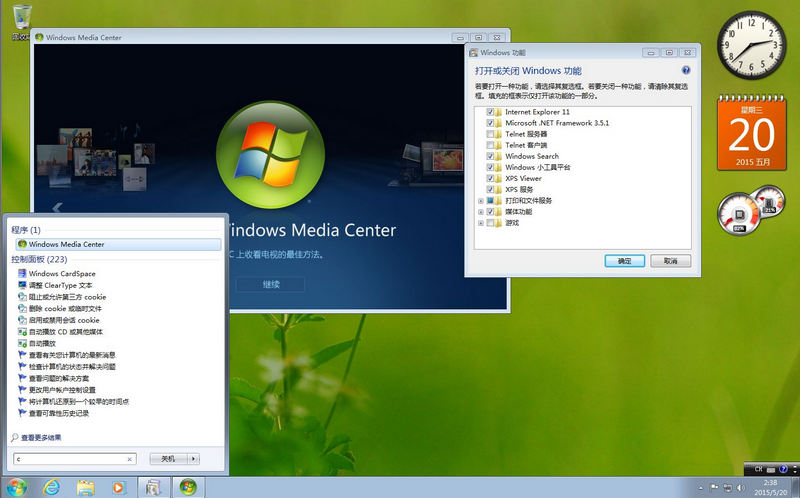Enable the Telnet 客户端 checkbox
The width and height of the screenshot is (800, 498).
pos(490,145)
